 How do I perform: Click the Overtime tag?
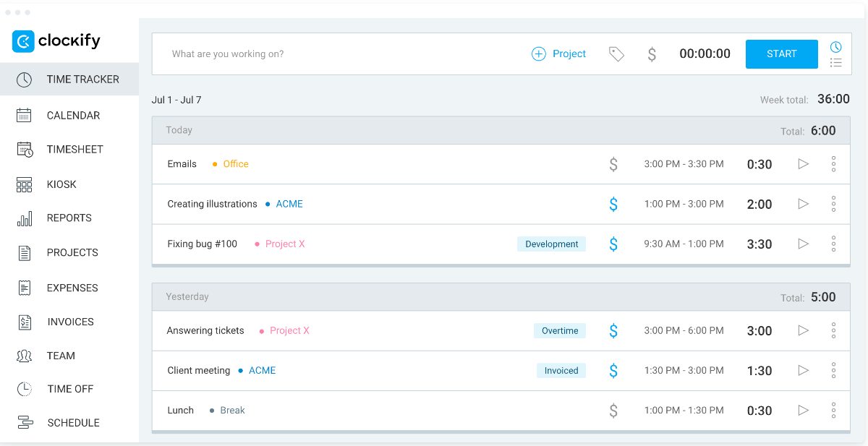pos(560,331)
